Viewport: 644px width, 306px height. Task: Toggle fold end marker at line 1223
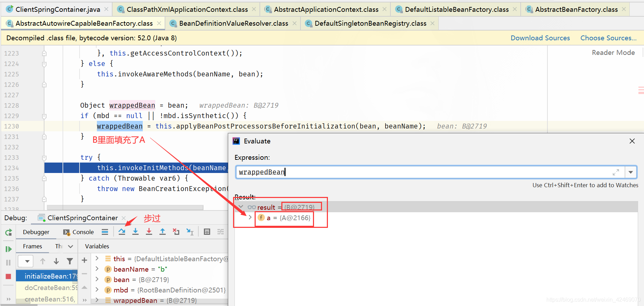click(x=44, y=53)
